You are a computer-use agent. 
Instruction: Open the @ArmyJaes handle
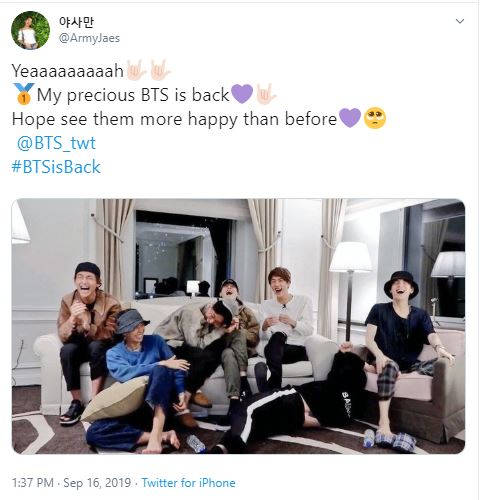89,38
